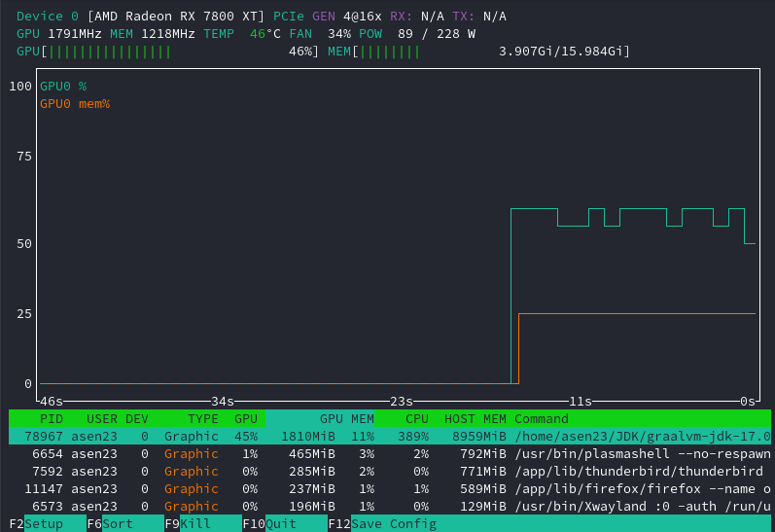Image resolution: width=775 pixels, height=532 pixels.
Task: Select the firefox process row
Action: (x=390, y=489)
